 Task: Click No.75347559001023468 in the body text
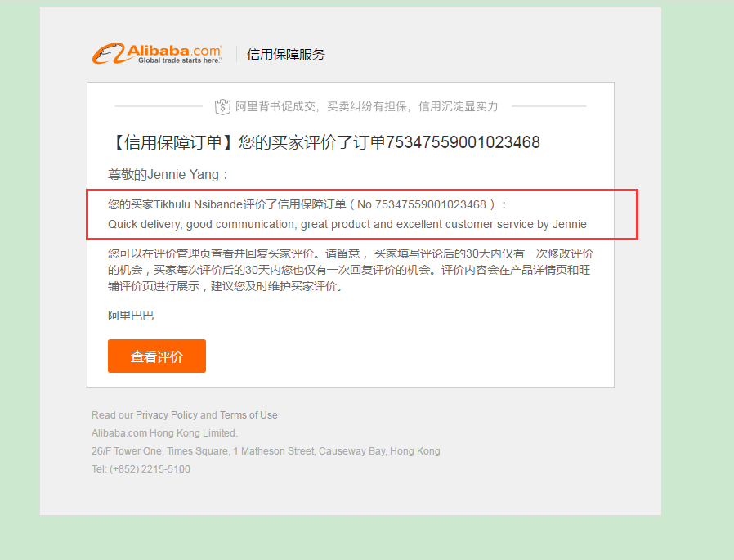click(422, 204)
